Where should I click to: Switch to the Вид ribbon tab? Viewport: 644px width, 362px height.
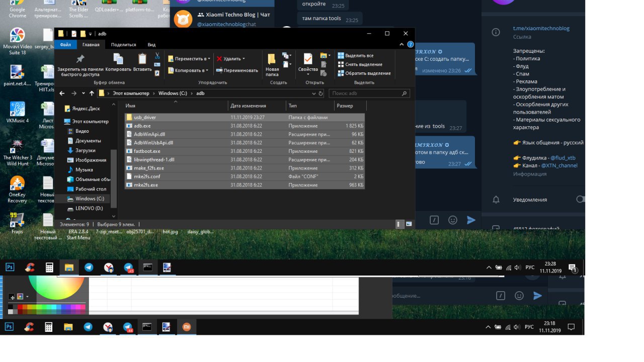[x=151, y=45]
